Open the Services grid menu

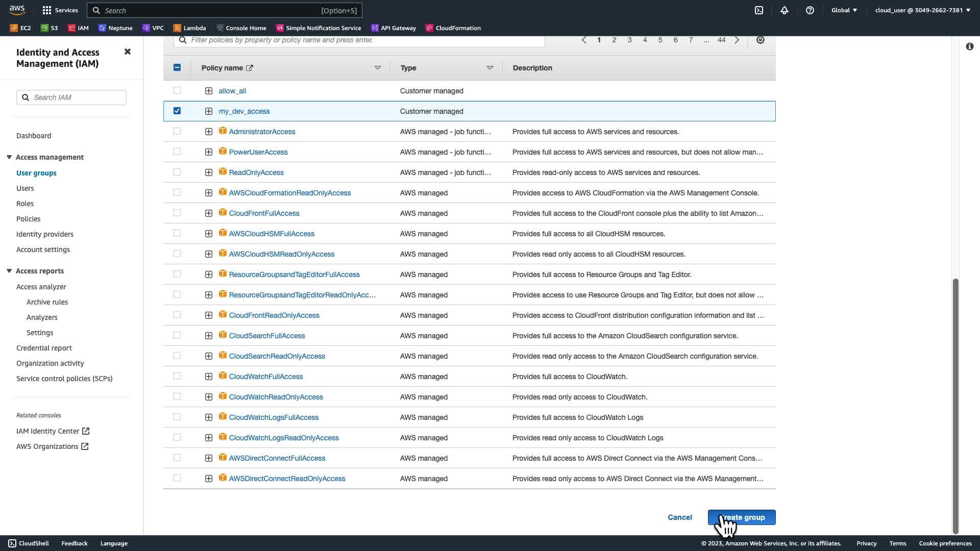60,10
